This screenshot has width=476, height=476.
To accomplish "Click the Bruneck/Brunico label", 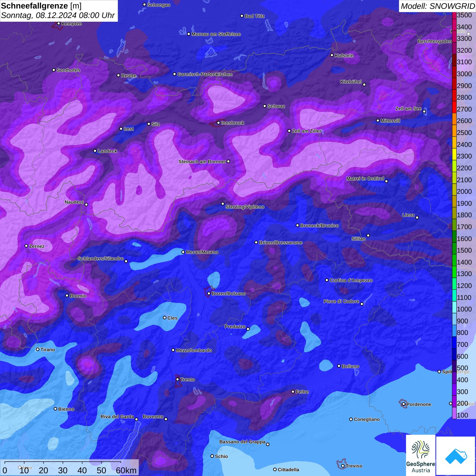I will (x=319, y=225).
